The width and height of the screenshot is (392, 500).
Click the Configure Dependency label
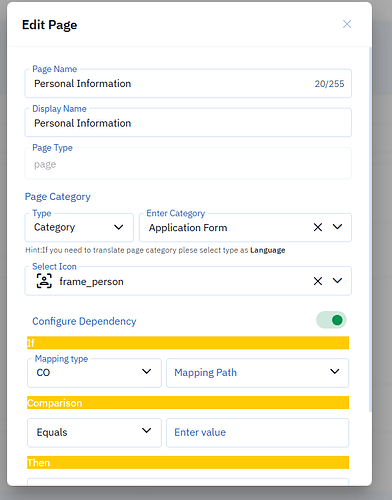point(84,321)
